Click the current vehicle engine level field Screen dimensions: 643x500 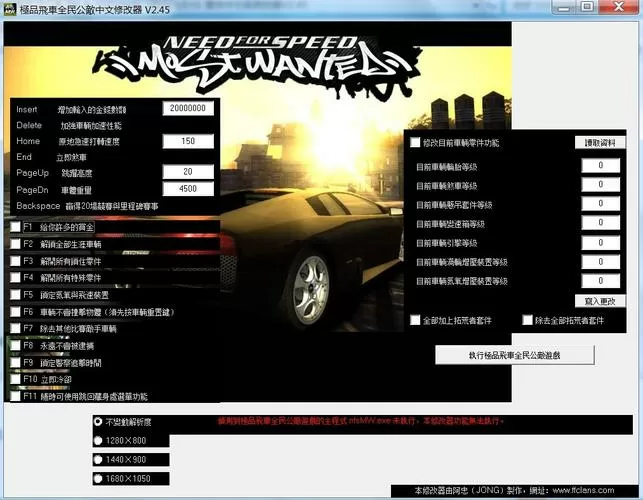click(600, 242)
